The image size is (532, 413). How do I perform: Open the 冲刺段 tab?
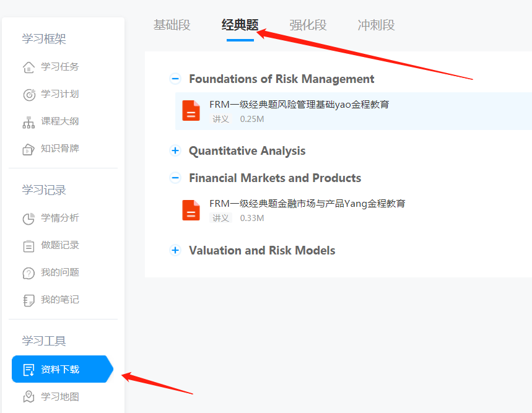tap(376, 25)
